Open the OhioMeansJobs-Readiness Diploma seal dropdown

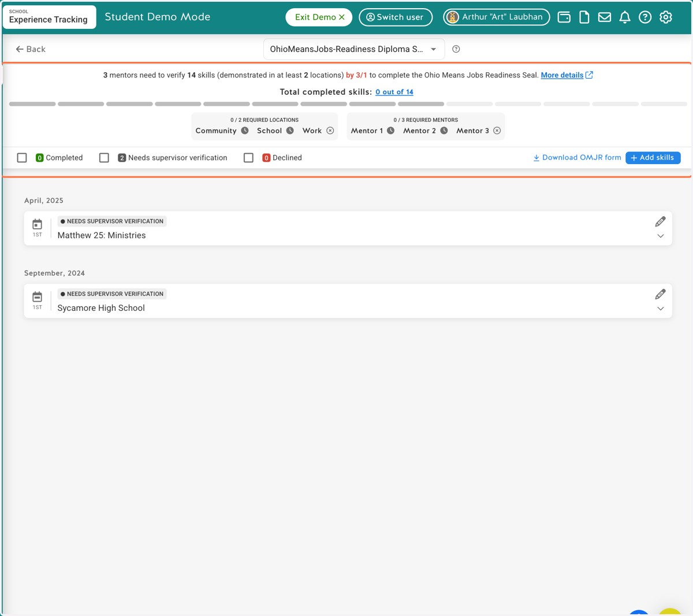coord(354,49)
